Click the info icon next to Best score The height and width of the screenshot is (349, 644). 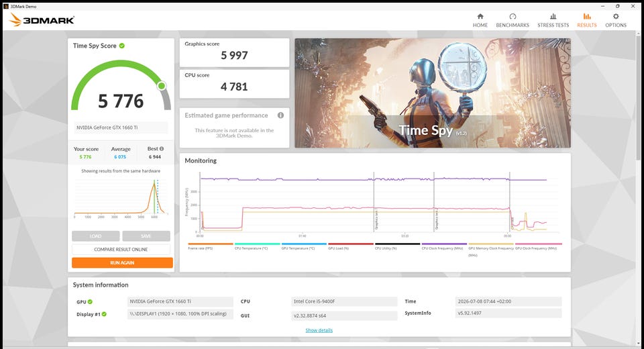pos(162,149)
